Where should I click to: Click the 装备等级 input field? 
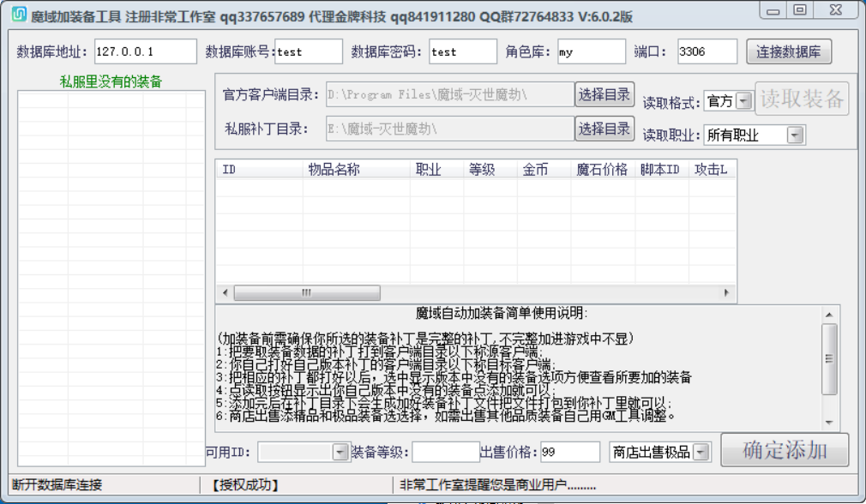[x=446, y=452]
